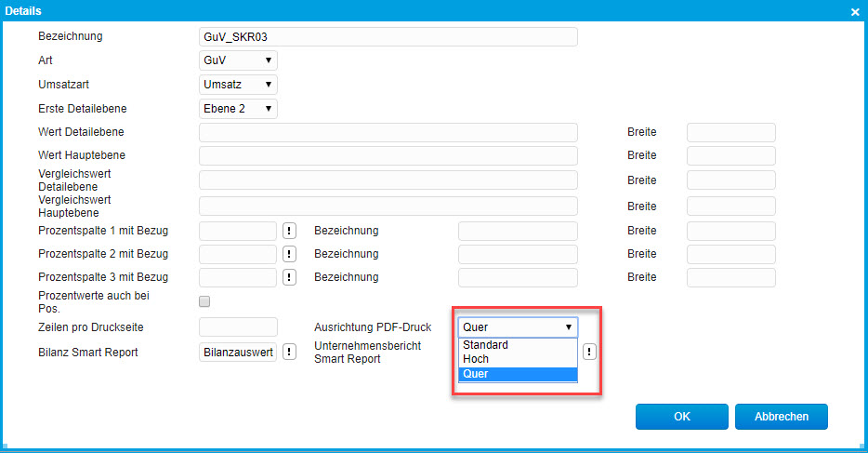
Task: Open the lookup icon next to Bilanz Smart Report
Action: pyautogui.click(x=289, y=352)
